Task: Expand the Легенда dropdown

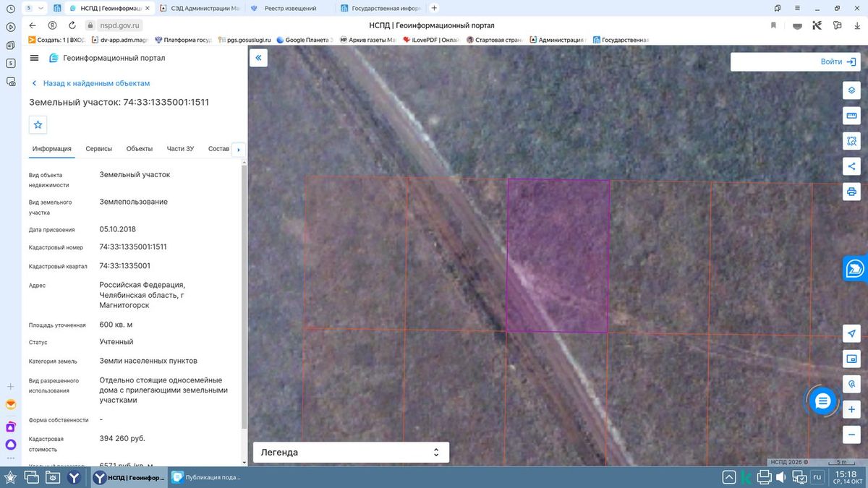Action: [x=351, y=453]
